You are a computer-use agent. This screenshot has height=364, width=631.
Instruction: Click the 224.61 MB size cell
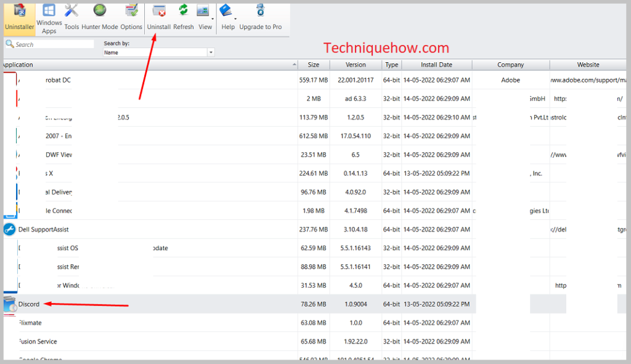coord(314,173)
